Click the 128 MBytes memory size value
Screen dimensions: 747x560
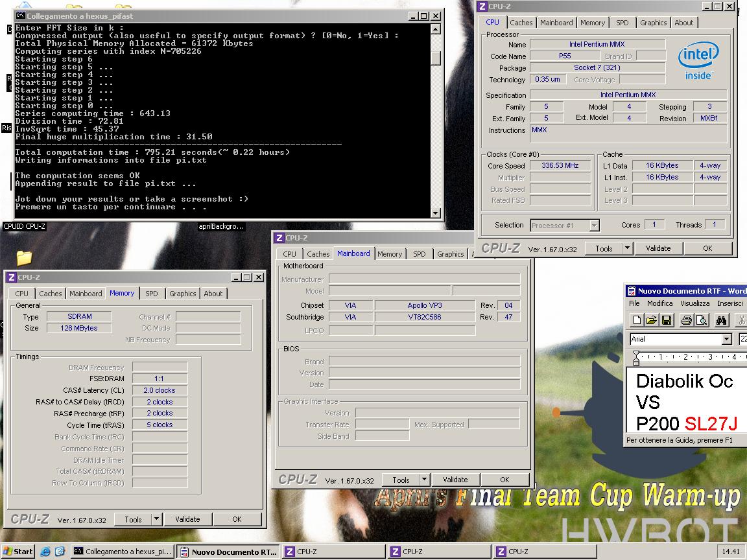pos(79,328)
